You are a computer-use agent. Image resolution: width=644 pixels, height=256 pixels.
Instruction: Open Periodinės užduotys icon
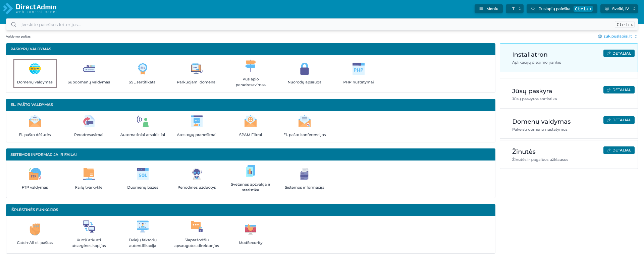tap(197, 174)
